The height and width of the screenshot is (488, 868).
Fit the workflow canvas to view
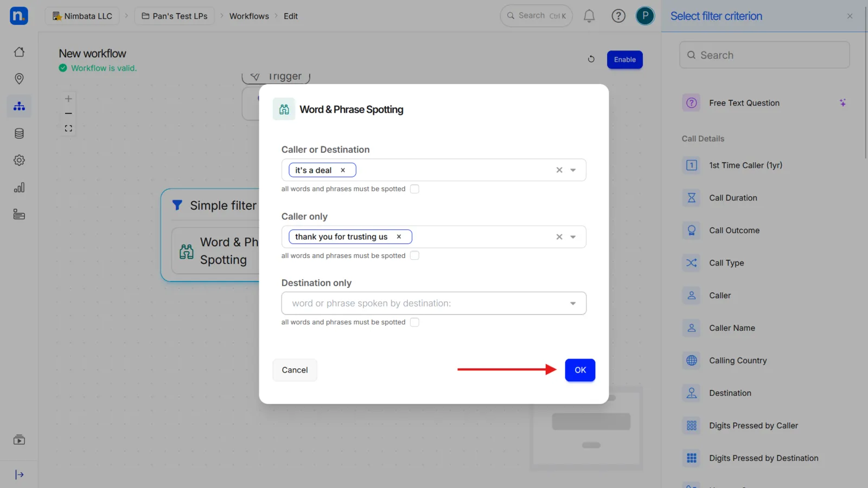click(68, 129)
